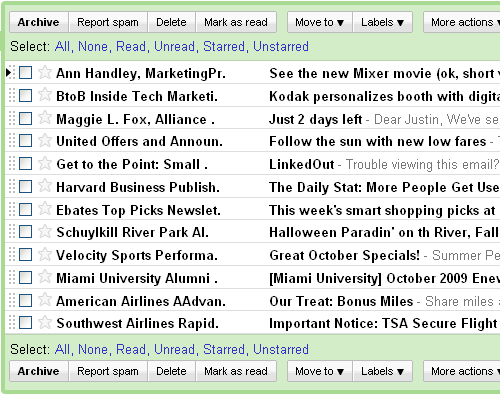Click the bottom Archive button
The height and width of the screenshot is (395, 500).
39,371
